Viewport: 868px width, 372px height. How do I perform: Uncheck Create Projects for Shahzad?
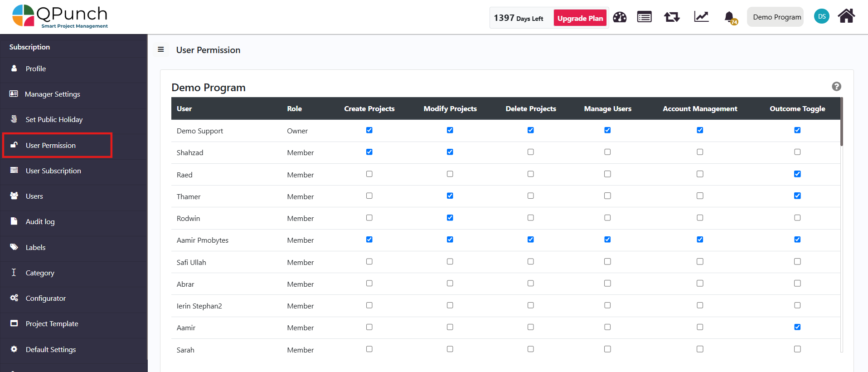(x=369, y=152)
